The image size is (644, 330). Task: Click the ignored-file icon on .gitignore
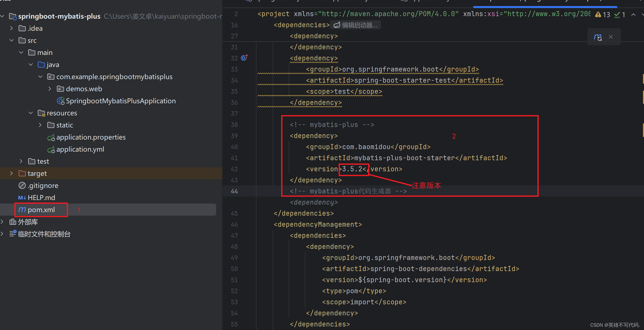coord(22,185)
